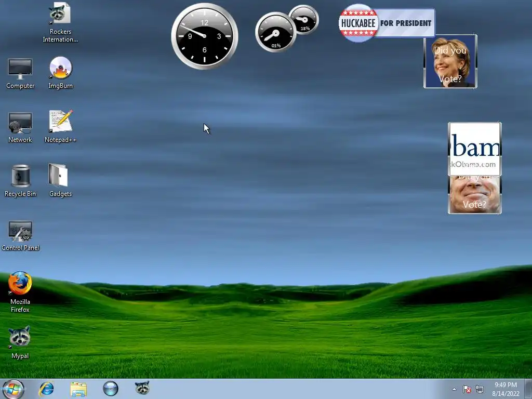
Task: Open the Computer desktop icon
Action: click(20, 74)
